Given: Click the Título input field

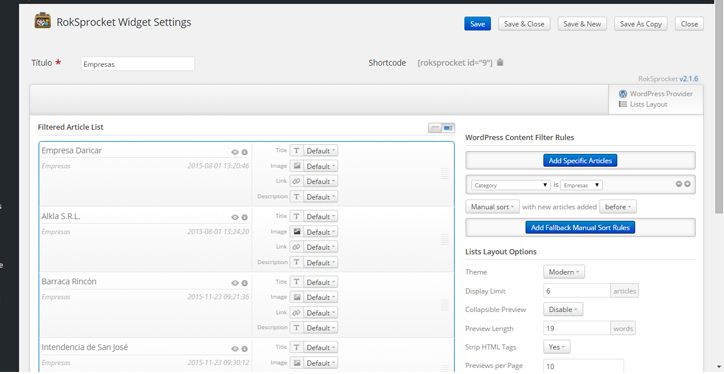Looking at the screenshot, I should pyautogui.click(x=138, y=64).
